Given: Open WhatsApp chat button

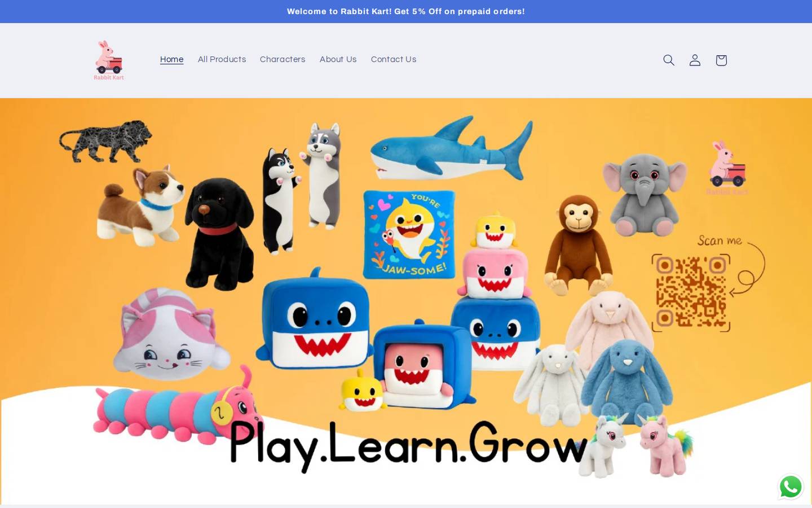Looking at the screenshot, I should coord(791,487).
